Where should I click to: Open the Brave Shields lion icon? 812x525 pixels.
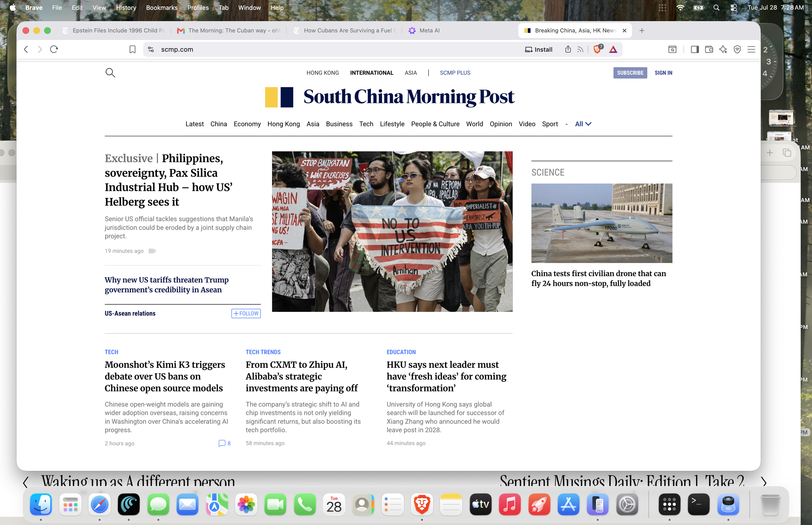[x=597, y=49]
